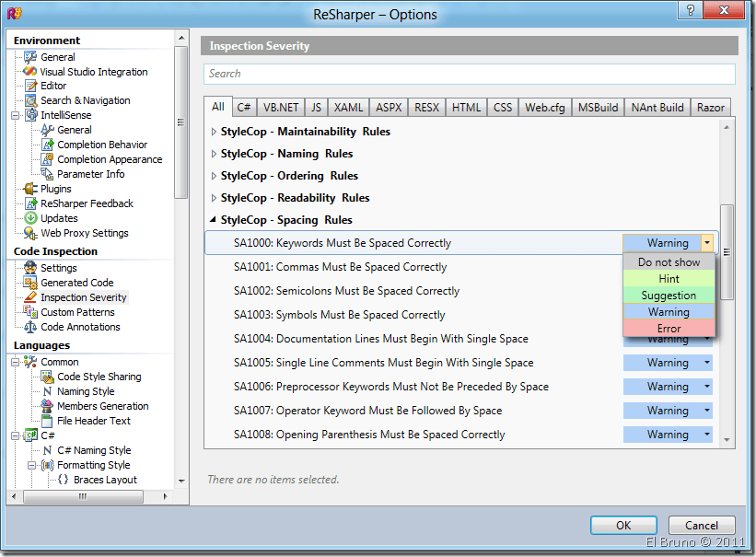Pick the green 'Hint' severity option
756x557 pixels.
[x=669, y=279]
